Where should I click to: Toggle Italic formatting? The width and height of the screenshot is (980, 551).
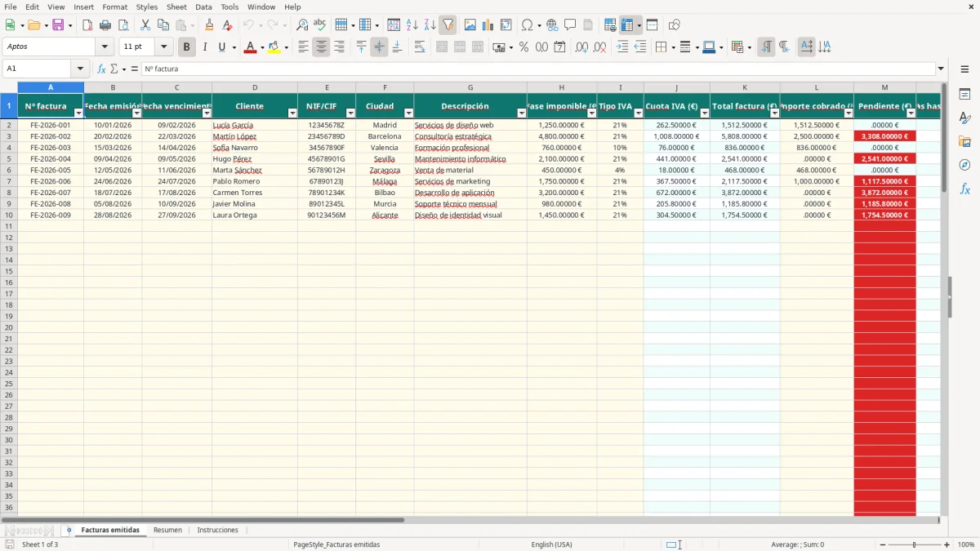pyautogui.click(x=204, y=47)
